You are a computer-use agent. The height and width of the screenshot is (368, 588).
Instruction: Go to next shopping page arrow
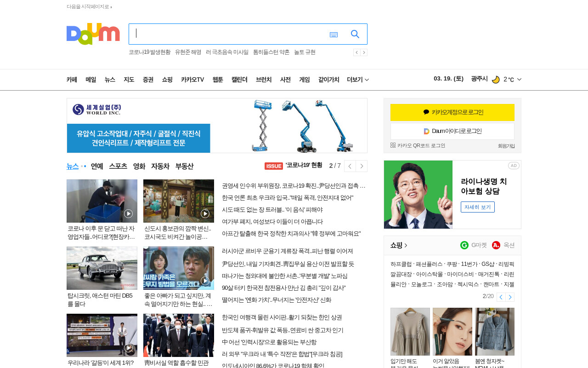tap(510, 297)
